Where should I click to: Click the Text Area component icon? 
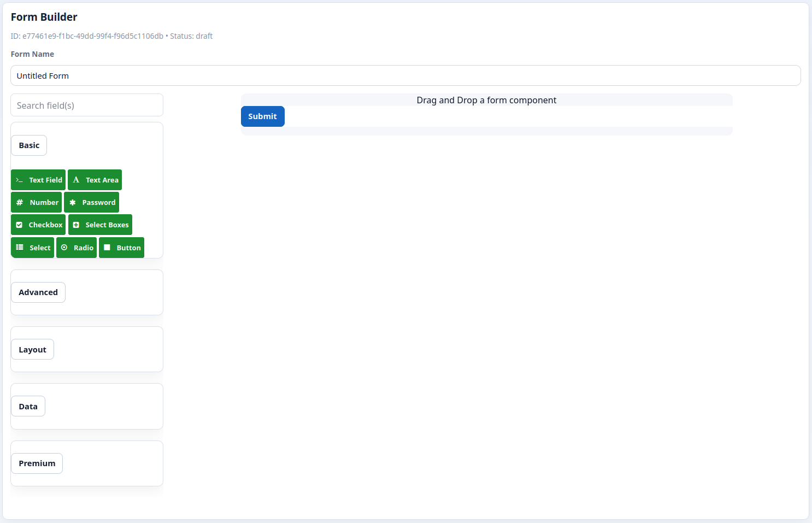[76, 179]
